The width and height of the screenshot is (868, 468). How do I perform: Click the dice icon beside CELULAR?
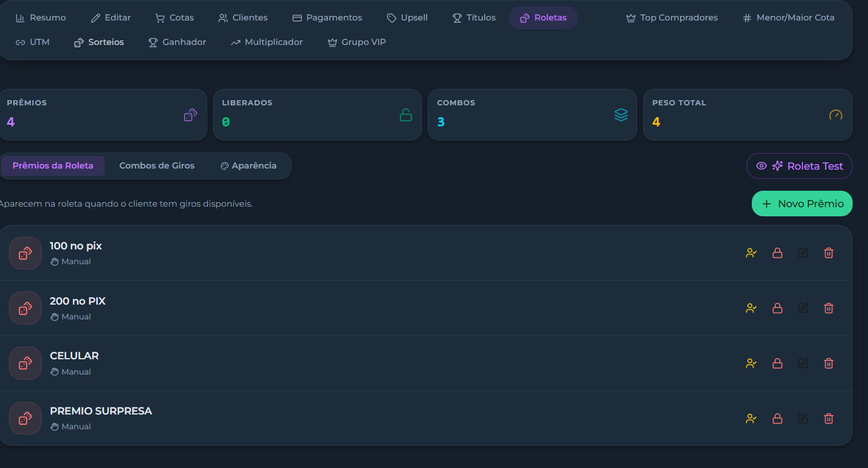point(25,363)
